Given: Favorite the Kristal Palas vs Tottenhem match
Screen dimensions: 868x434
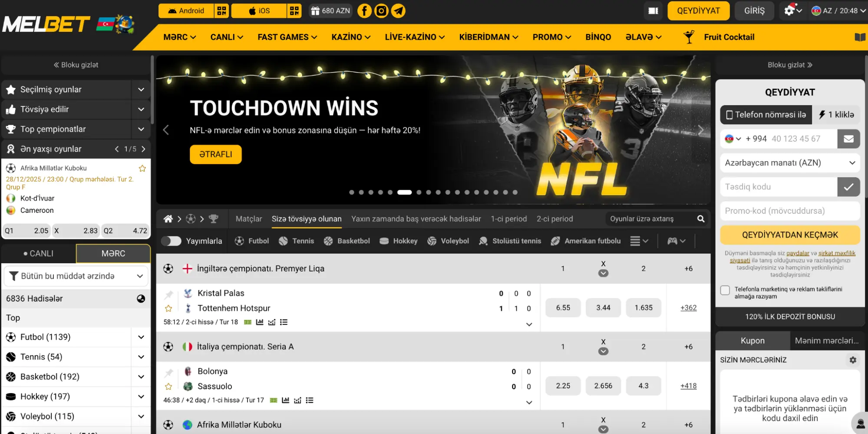Looking at the screenshot, I should point(168,309).
